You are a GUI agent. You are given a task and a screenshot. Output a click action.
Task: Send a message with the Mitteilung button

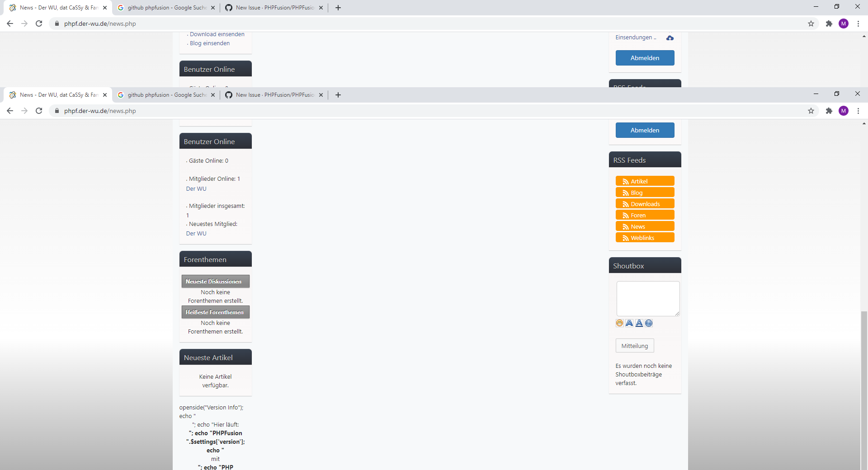634,345
